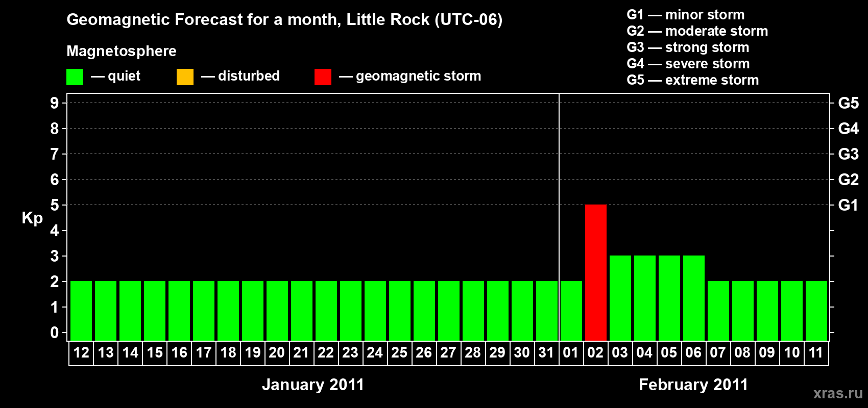This screenshot has width=868, height=408.
Task: Click the orange disturbed legend swatch
Action: coord(185,77)
